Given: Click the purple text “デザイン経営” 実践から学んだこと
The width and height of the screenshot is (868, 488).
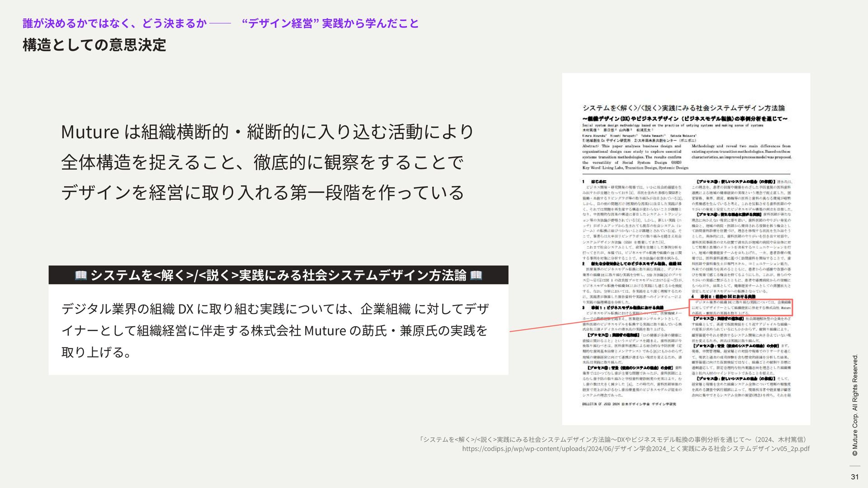Looking at the screenshot, I should (330, 23).
